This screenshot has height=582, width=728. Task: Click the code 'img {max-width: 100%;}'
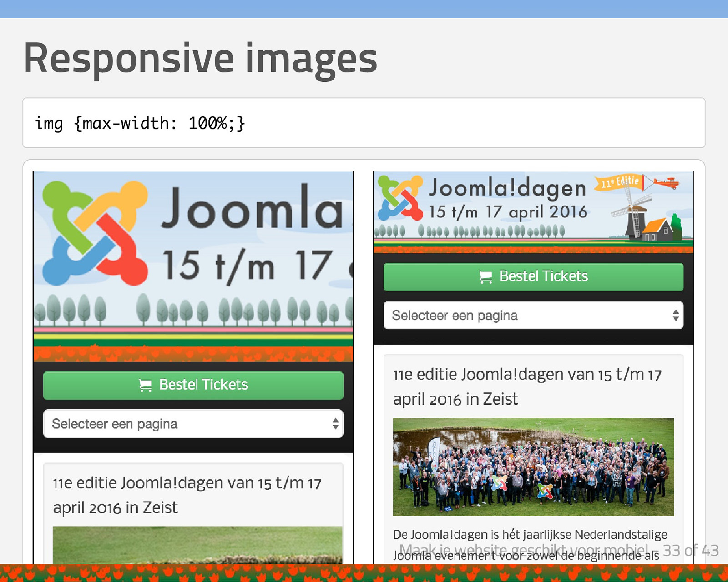140,123
